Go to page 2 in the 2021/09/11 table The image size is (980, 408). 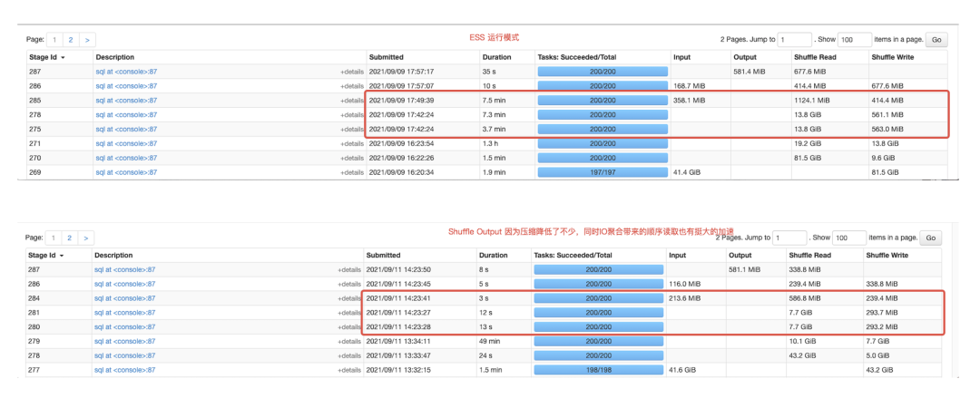(x=69, y=238)
